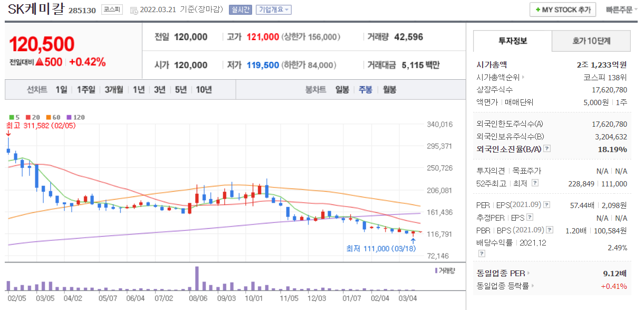Viewport: 644px width, 310px height.
Task: Click the 코스피 market badge
Action: [111, 10]
